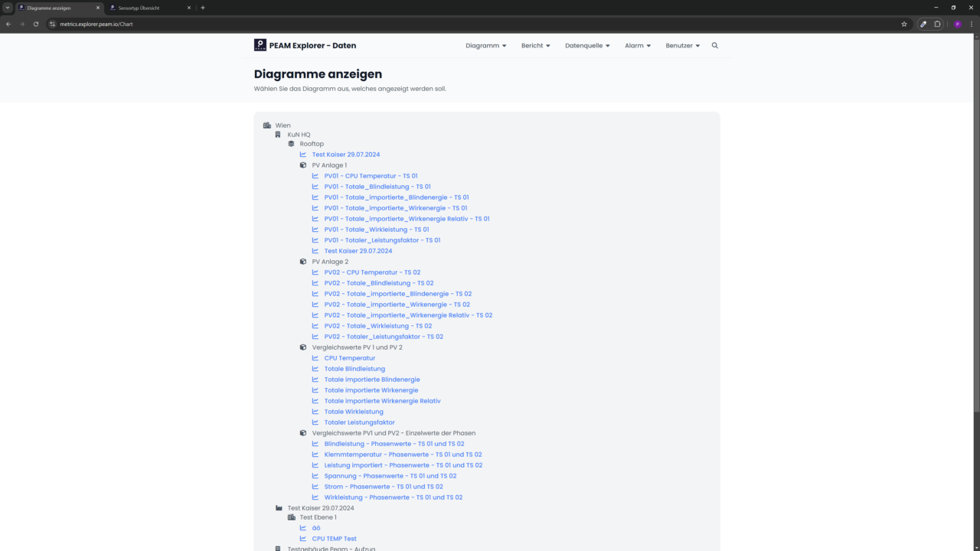Open PV01 - Totale_Wirkleistung - TS 01 chart
The image size is (980, 551).
point(376,230)
